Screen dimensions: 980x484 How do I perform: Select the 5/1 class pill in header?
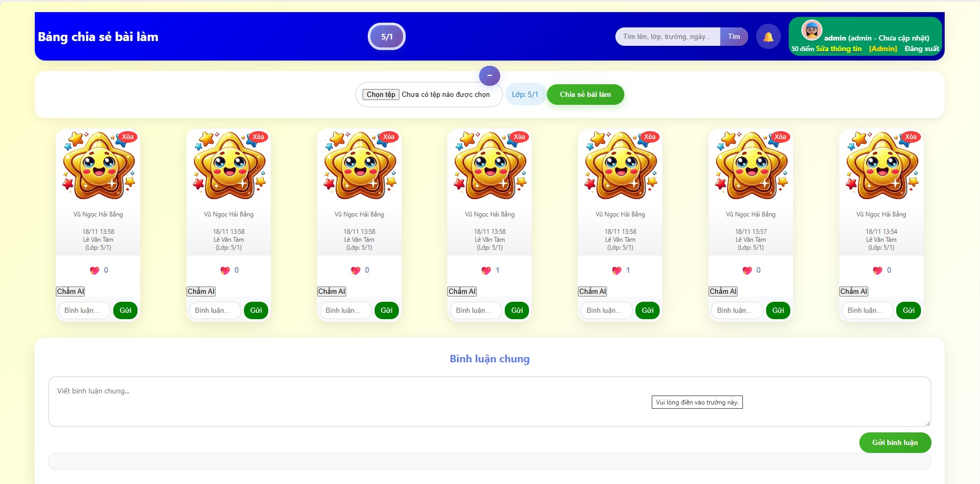(x=387, y=37)
